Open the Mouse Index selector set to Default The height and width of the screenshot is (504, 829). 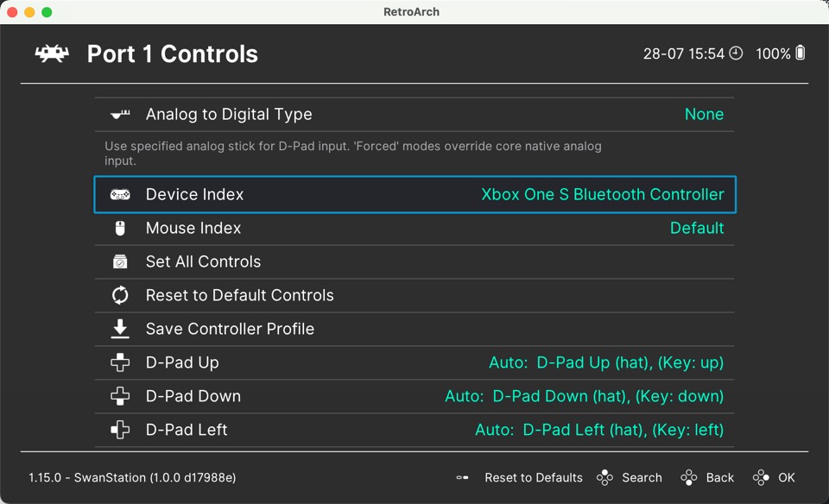point(414,228)
